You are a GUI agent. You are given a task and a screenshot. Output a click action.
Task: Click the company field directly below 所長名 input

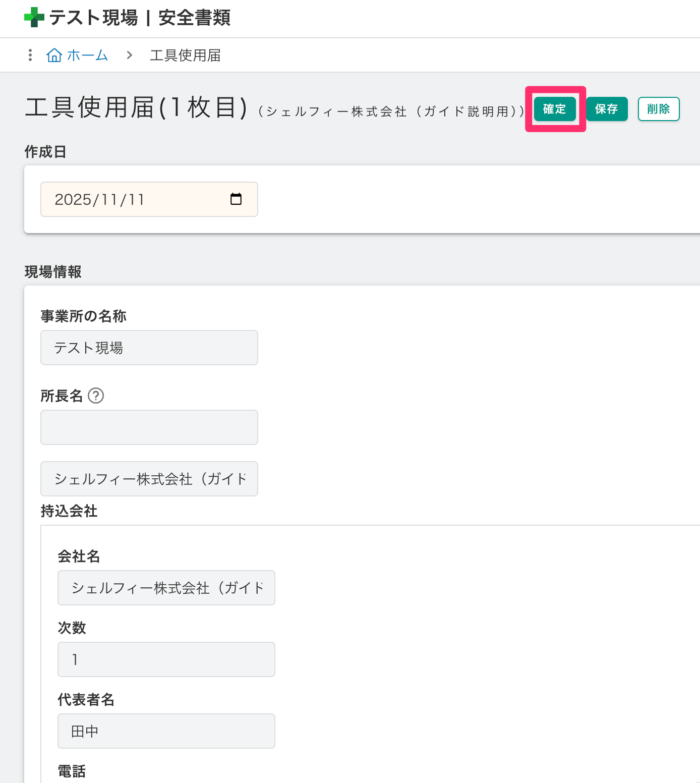[x=149, y=479]
